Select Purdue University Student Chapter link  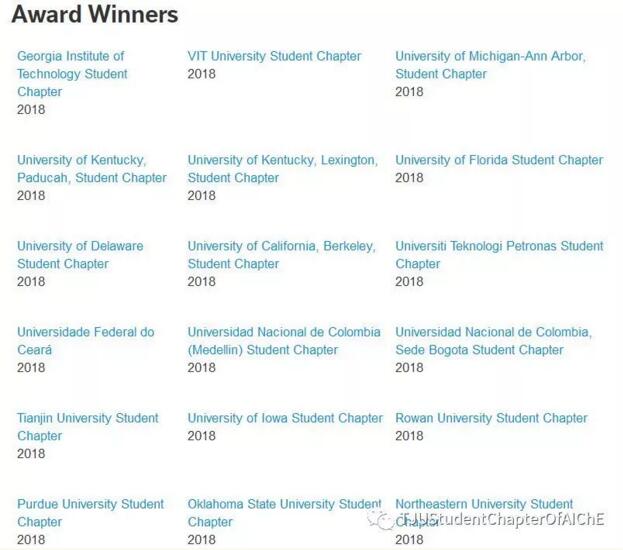point(90,504)
